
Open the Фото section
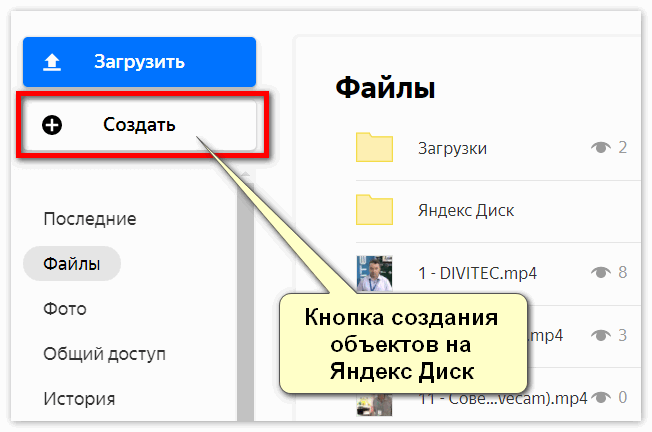[65, 309]
